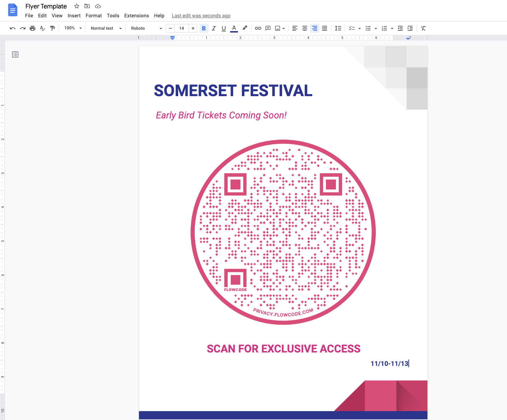
Task: Open the paragraph styles dropdown
Action: tap(105, 28)
